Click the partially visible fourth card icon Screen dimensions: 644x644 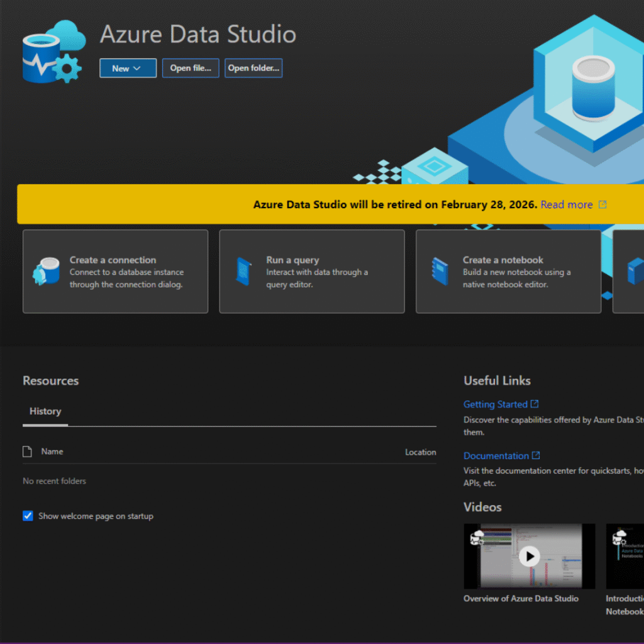coord(635,271)
